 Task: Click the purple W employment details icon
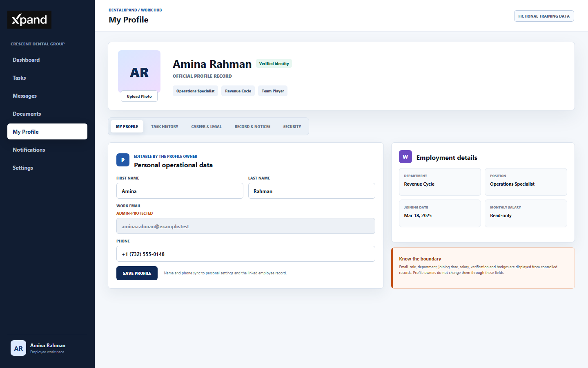405,157
